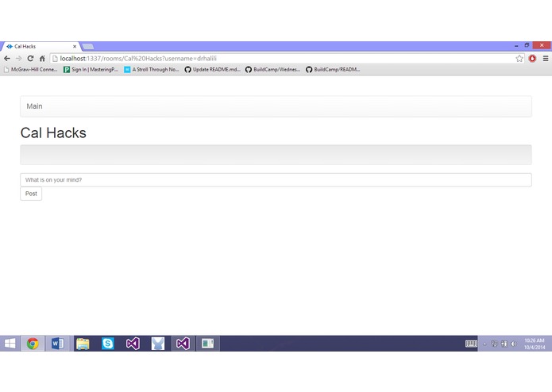Click the Cal Hacks page heading
Viewport: 552px width, 392px height.
53,133
